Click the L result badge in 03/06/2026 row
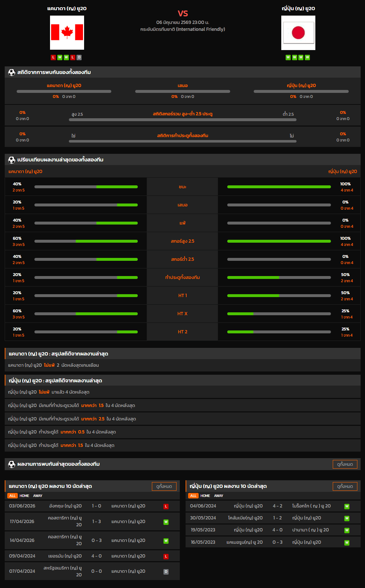Viewport: 365px width, 588px height. pos(166,506)
